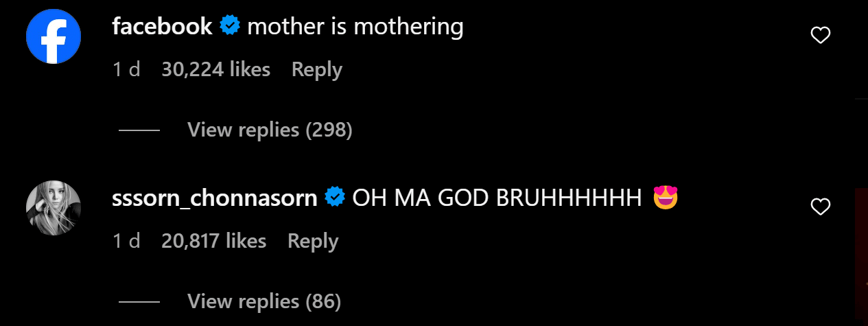Show the 30,224 likes list
The width and height of the screenshot is (868, 326).
(x=215, y=69)
